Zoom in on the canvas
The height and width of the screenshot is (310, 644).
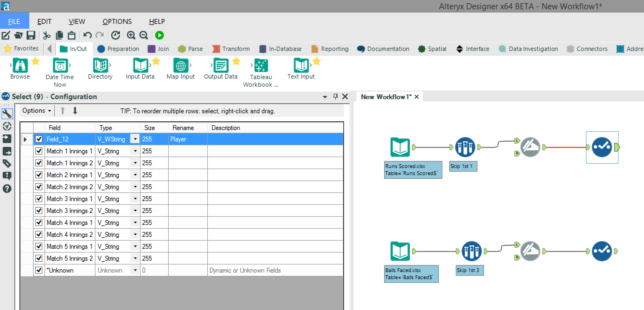tap(131, 35)
